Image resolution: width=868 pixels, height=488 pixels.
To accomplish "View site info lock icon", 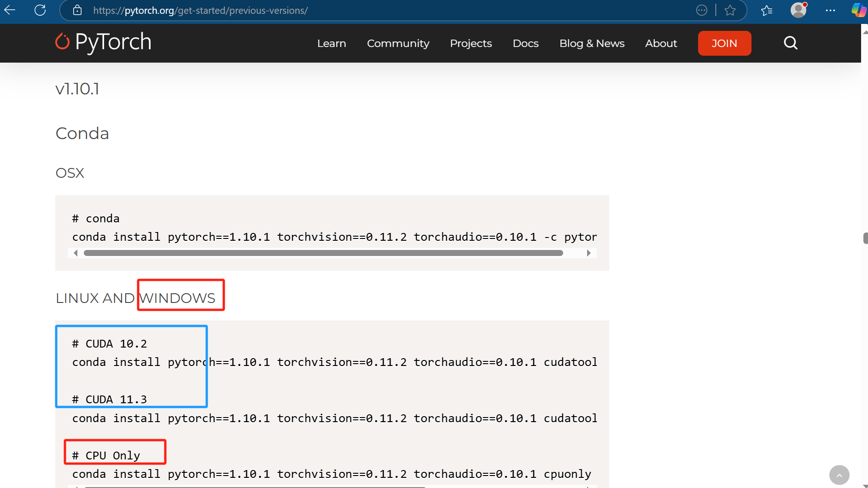I will [77, 10].
